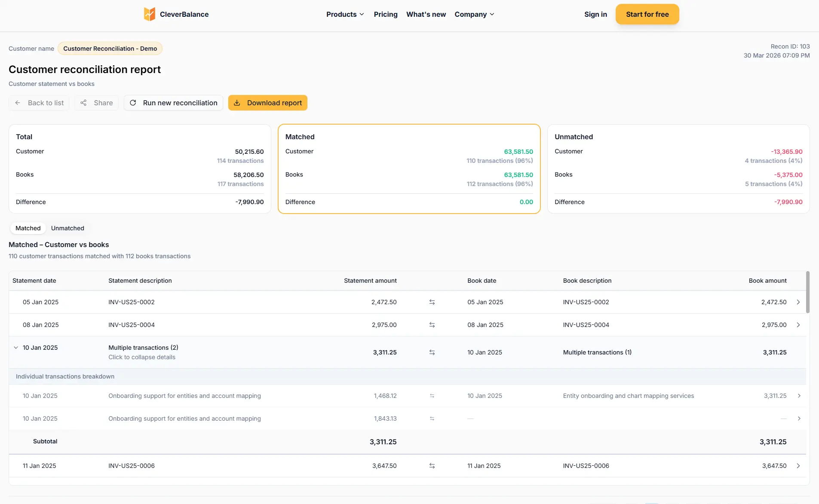Click 'Individual transactions breakdown' heading
This screenshot has width=819, height=504.
click(65, 376)
